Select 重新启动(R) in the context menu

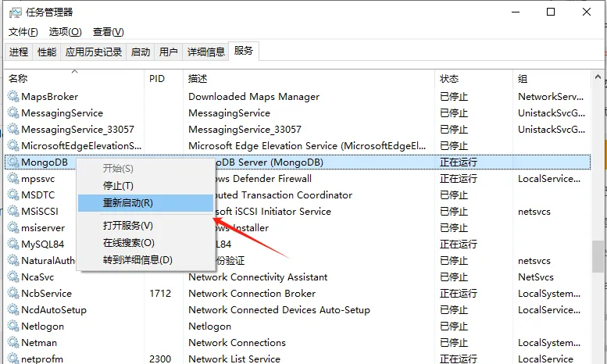[128, 203]
